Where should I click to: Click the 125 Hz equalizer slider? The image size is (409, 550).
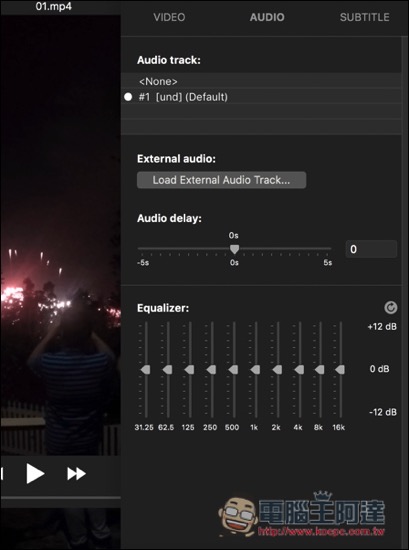click(x=189, y=369)
